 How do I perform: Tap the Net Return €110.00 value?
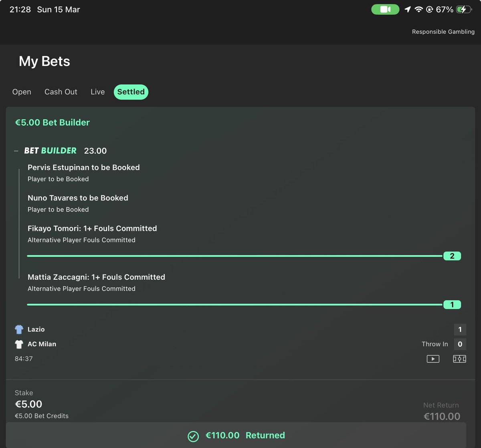point(442,416)
